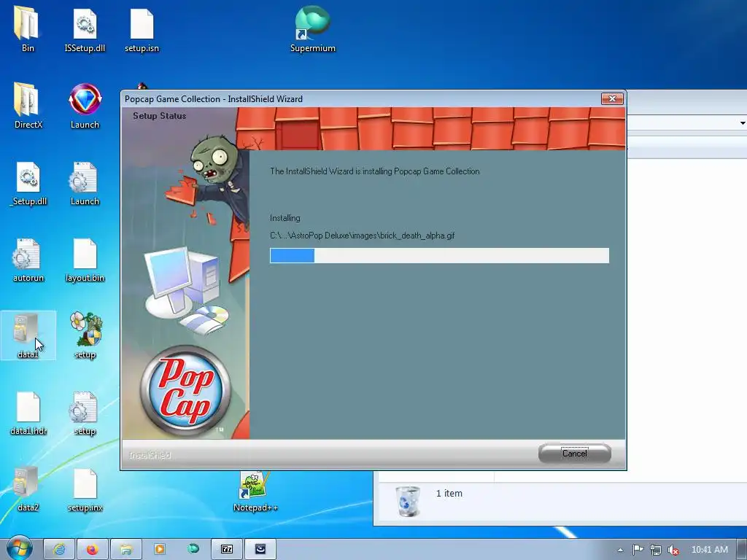Open Windows Explorer from taskbar

pyautogui.click(x=125, y=550)
